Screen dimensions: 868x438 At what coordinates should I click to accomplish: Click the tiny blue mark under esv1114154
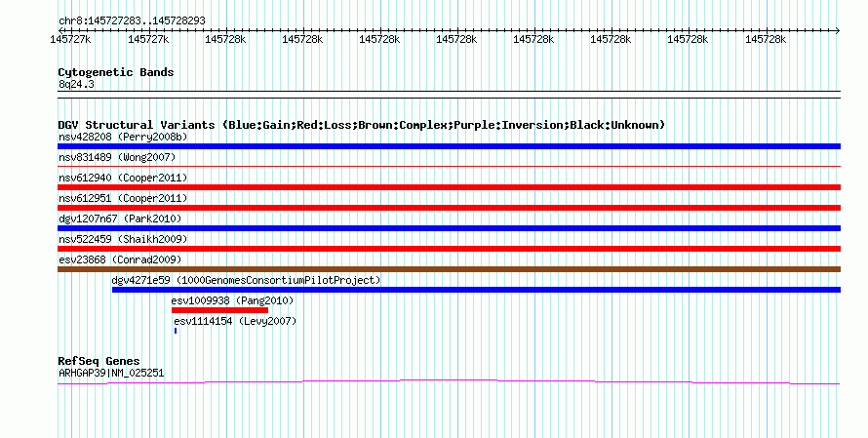(176, 331)
